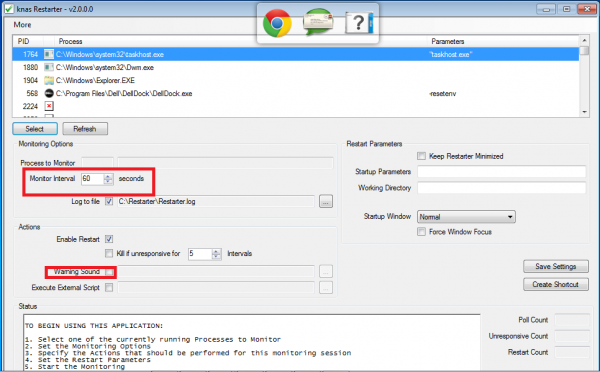This screenshot has width=600, height=372.
Task: Click the status instructions text box
Action: (x=252, y=343)
